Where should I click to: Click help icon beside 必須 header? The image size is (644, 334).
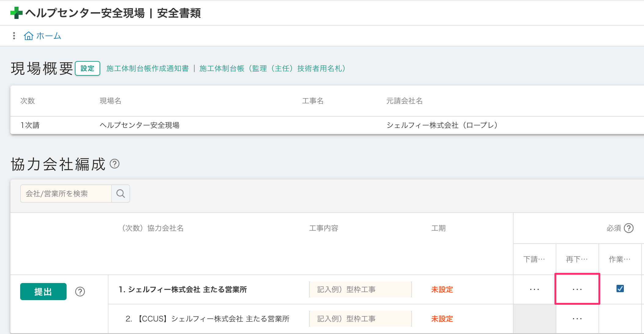click(628, 228)
